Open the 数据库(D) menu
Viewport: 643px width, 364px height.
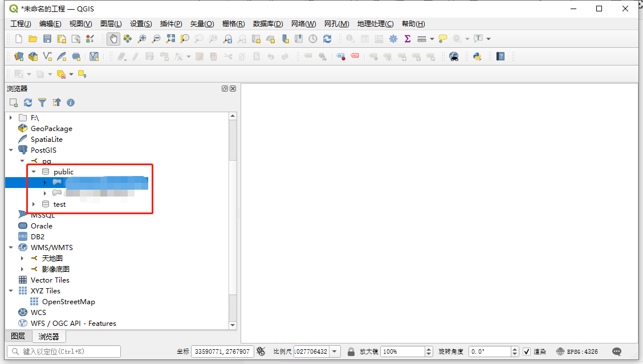click(x=268, y=24)
